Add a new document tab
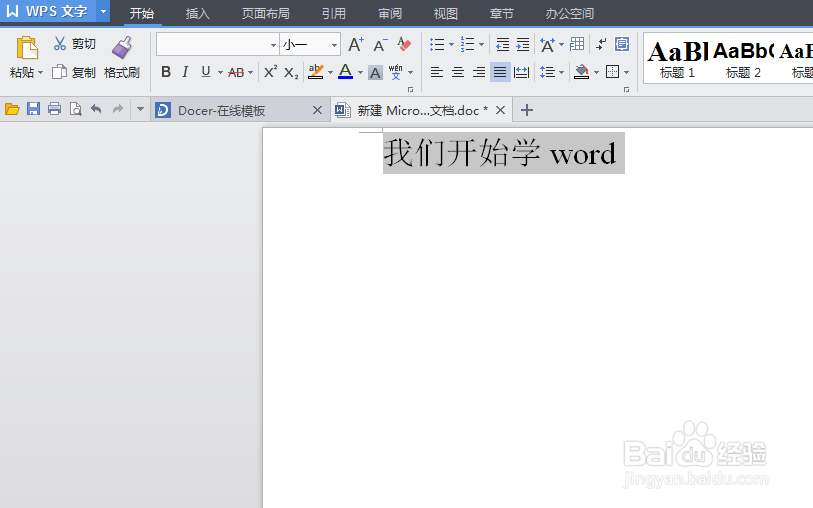This screenshot has width=813, height=508. tap(527, 110)
